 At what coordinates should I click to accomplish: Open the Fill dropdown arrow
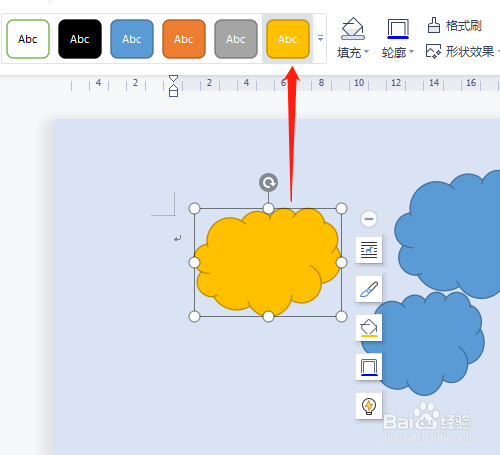tap(367, 52)
